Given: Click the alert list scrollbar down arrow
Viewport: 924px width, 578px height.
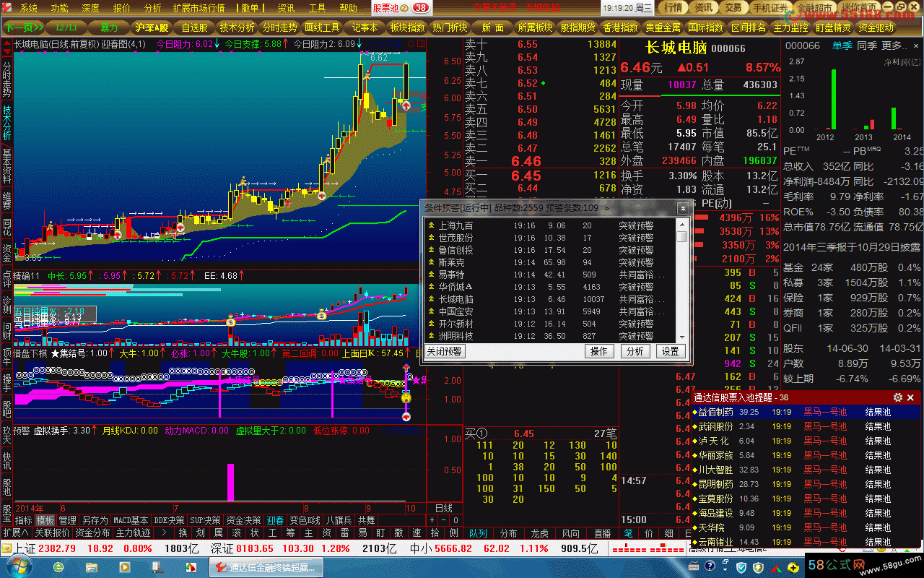Looking at the screenshot, I should coord(681,337).
